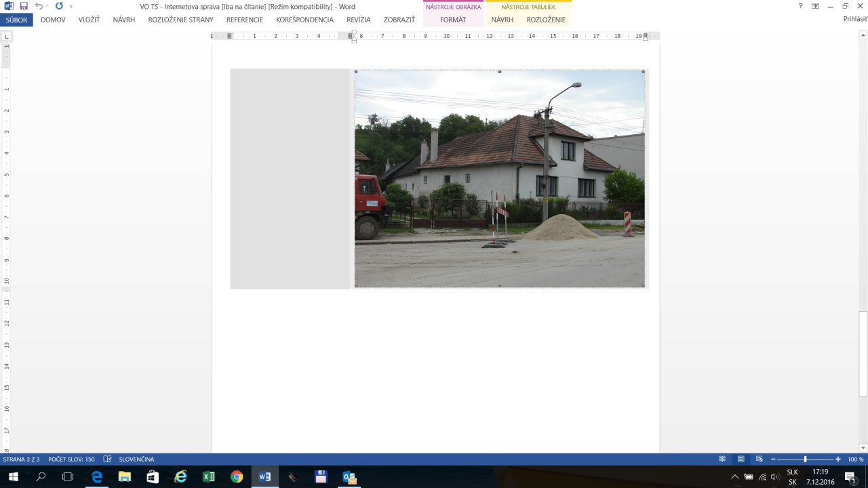Viewport: 868px width, 488px height.
Task: Open the Ribbon Display Options icon
Action: [x=815, y=6]
